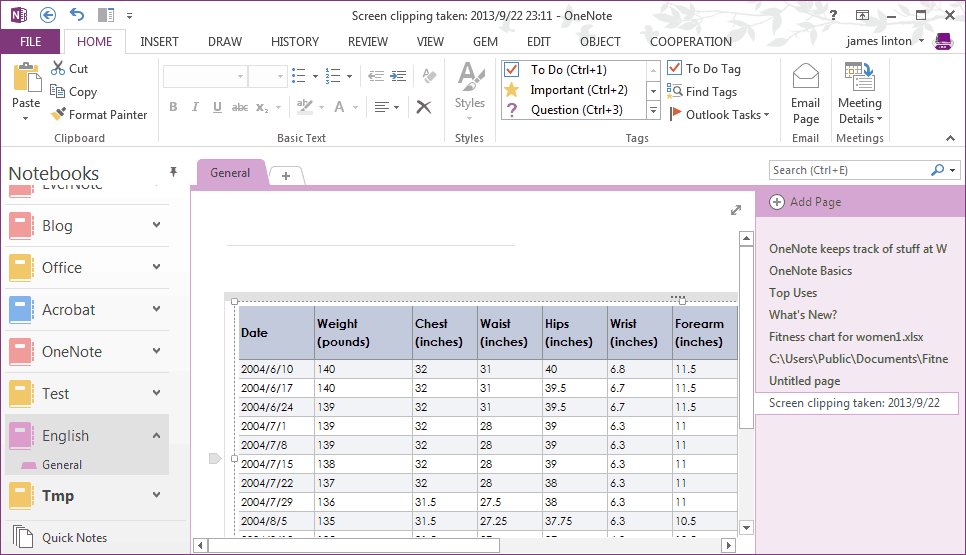
Task: Click the help question mark icon
Action: tap(834, 15)
